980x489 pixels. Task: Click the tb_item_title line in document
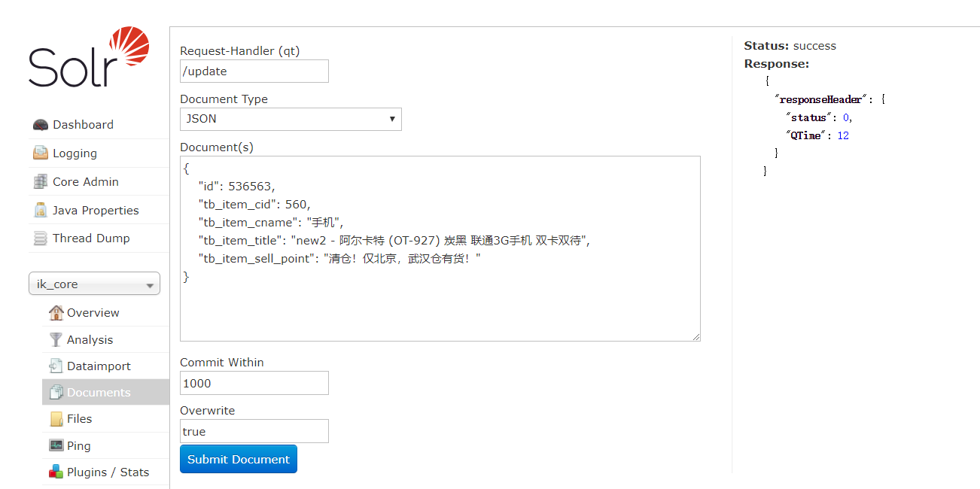(x=395, y=240)
